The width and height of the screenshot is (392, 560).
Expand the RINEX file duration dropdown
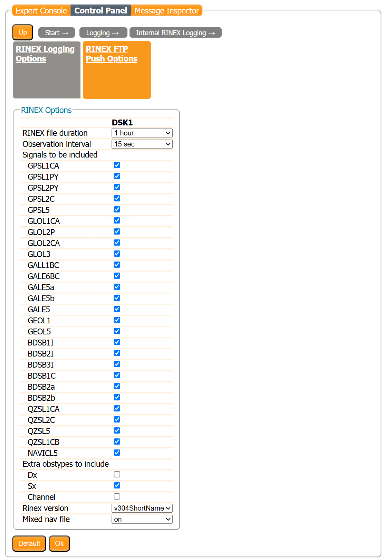[x=142, y=133]
